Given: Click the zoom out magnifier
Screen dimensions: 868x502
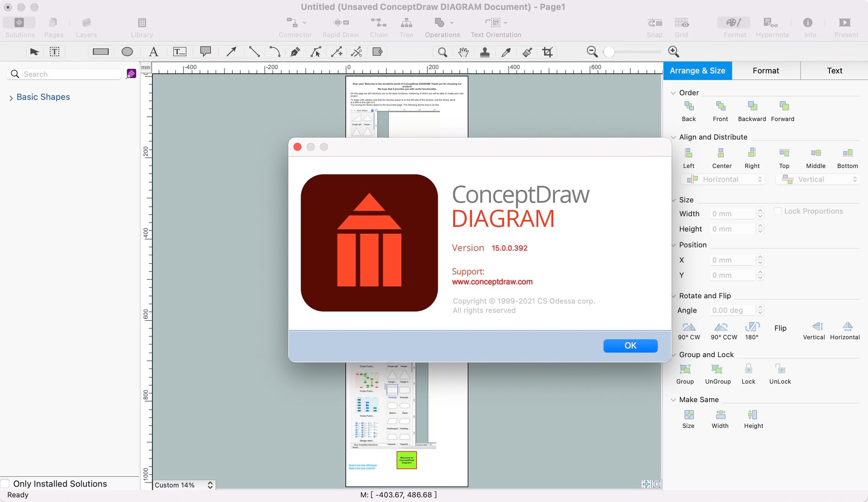Looking at the screenshot, I should (x=592, y=52).
